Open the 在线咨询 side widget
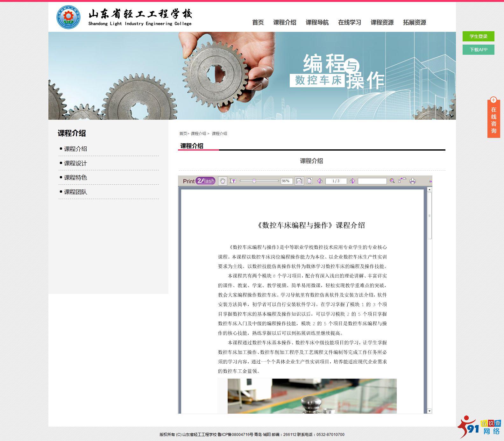The height and width of the screenshot is (441, 504). pyautogui.click(x=493, y=117)
